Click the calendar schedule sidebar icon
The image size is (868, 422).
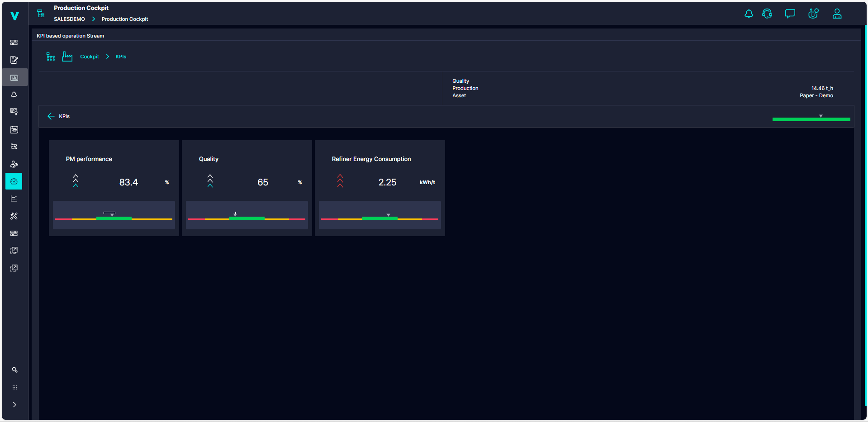tap(14, 130)
